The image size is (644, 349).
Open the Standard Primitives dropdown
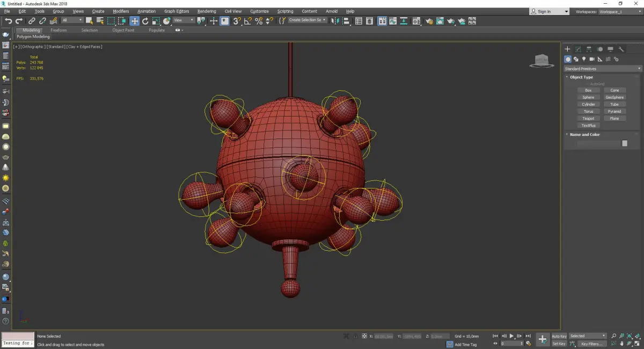[x=603, y=69]
